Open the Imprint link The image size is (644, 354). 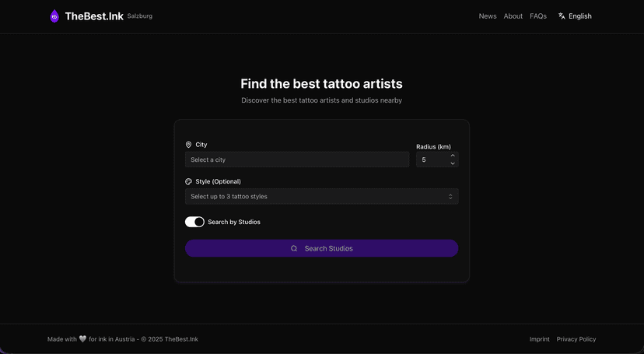(540, 339)
